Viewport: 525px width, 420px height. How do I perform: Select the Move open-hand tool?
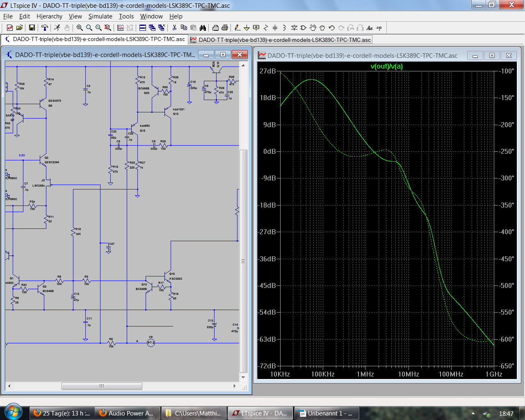coord(313,27)
